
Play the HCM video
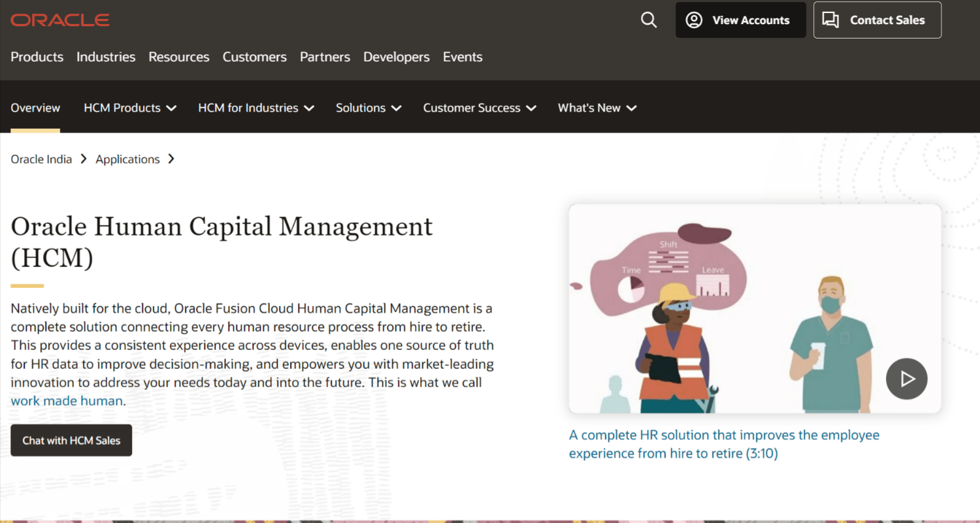pyautogui.click(x=907, y=379)
